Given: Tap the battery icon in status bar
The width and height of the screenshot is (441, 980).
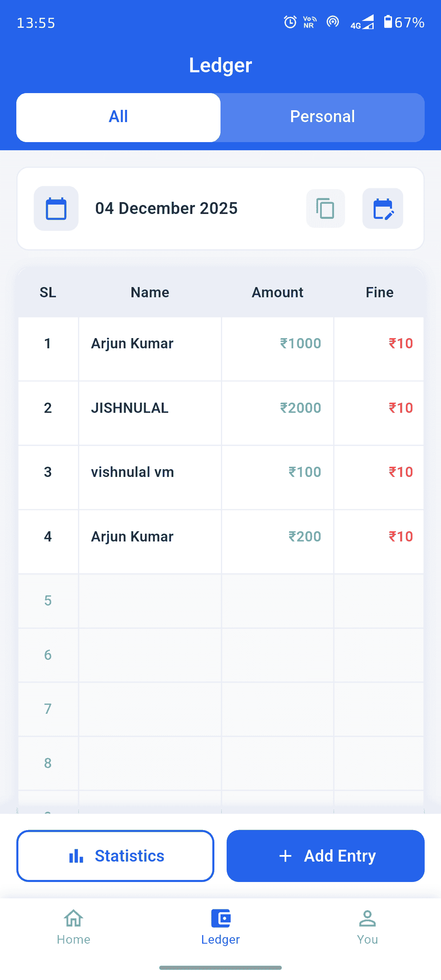Looking at the screenshot, I should coord(388,22).
